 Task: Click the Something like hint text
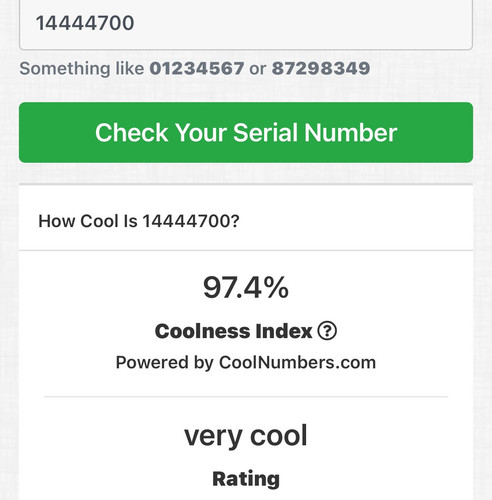pyautogui.click(x=82, y=69)
